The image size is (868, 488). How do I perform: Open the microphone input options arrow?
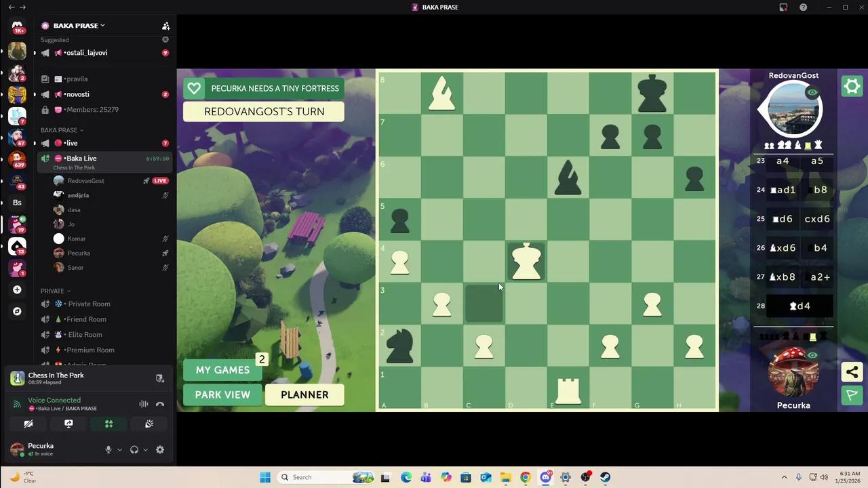click(x=119, y=449)
